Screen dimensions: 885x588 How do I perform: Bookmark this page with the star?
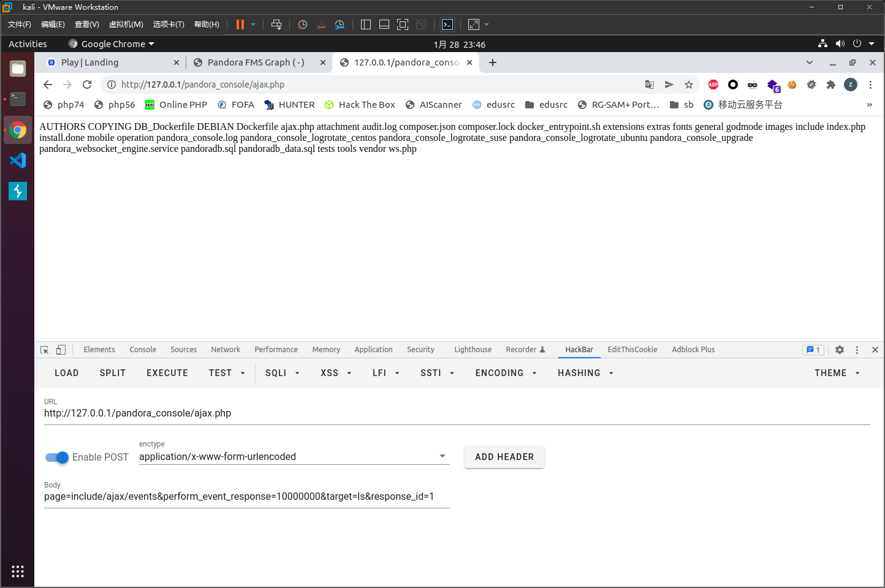click(689, 85)
